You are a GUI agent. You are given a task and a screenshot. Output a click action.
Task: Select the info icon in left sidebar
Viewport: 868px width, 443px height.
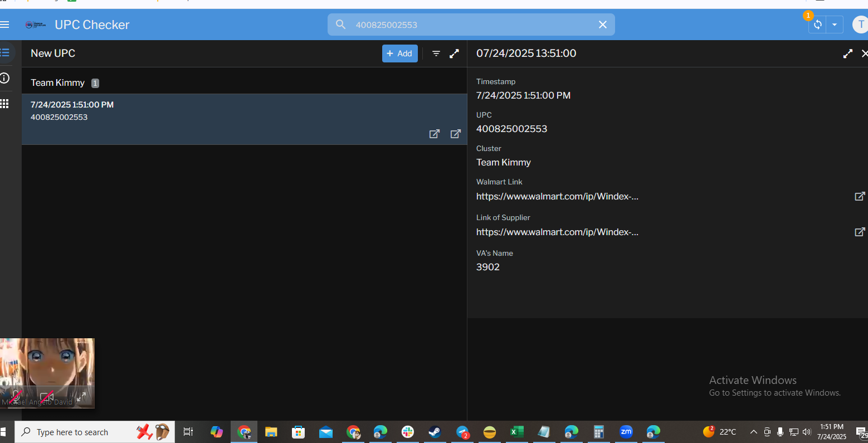(x=5, y=78)
